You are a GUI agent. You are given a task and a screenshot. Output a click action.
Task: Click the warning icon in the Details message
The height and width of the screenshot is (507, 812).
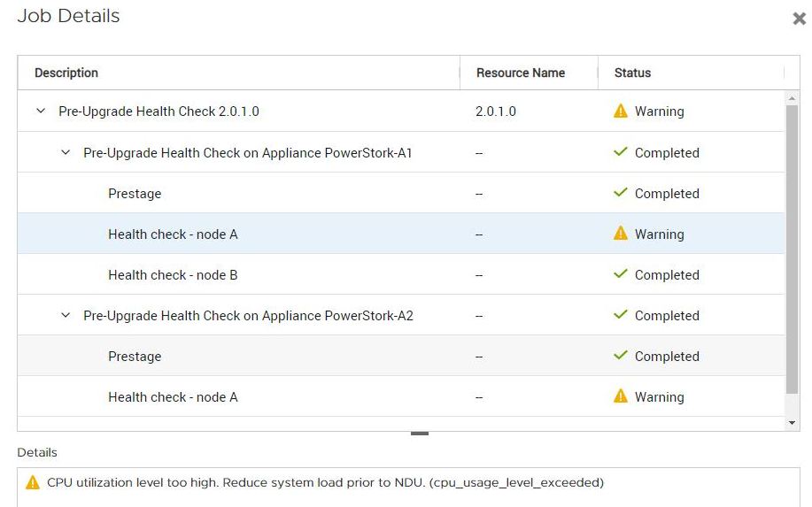point(33,483)
